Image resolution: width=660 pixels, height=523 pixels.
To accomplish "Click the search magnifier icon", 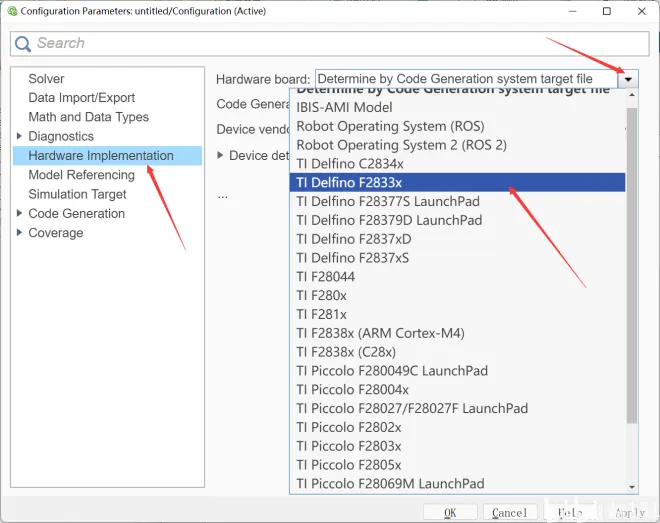I will 23,44.
